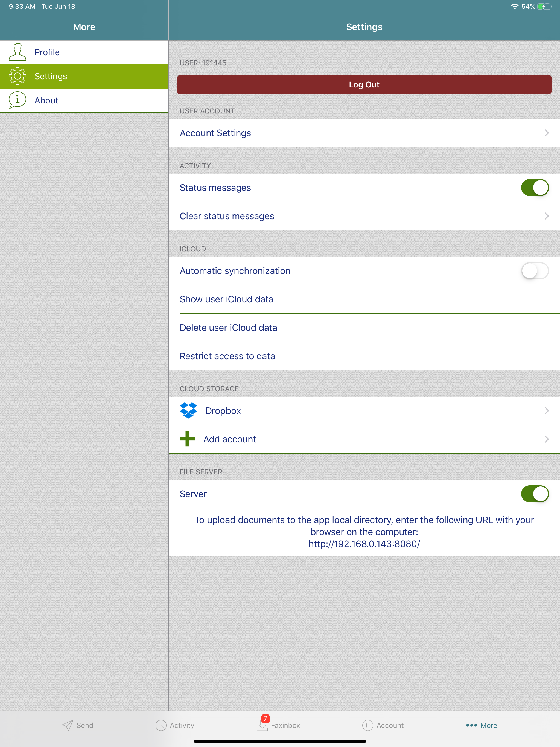Click the Profile person icon
This screenshot has width=560, height=747.
coord(17,52)
